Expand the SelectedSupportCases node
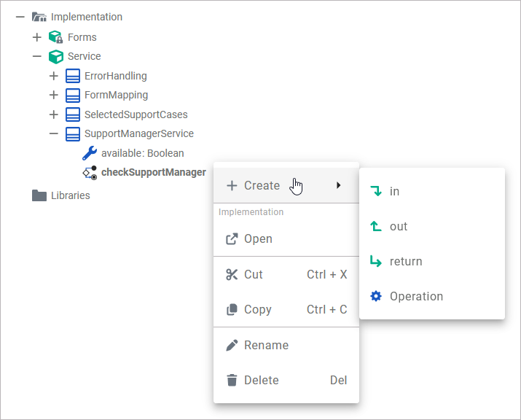The image size is (521, 420). point(53,114)
